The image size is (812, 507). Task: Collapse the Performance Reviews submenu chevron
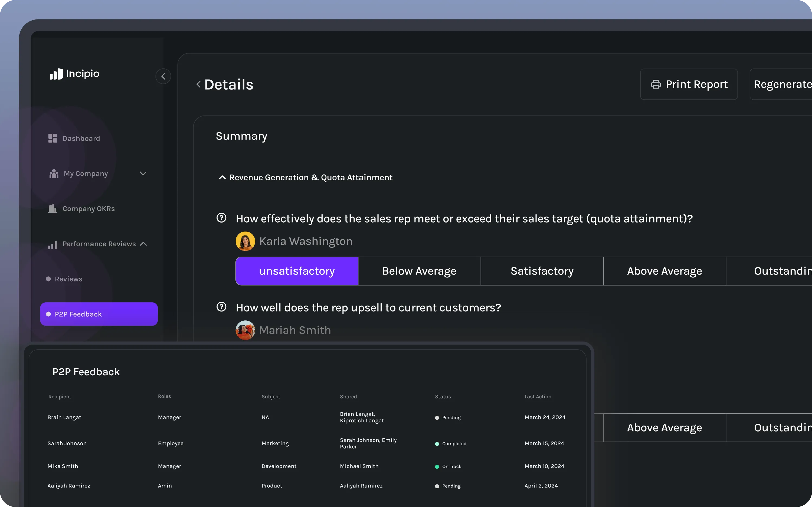(x=144, y=244)
